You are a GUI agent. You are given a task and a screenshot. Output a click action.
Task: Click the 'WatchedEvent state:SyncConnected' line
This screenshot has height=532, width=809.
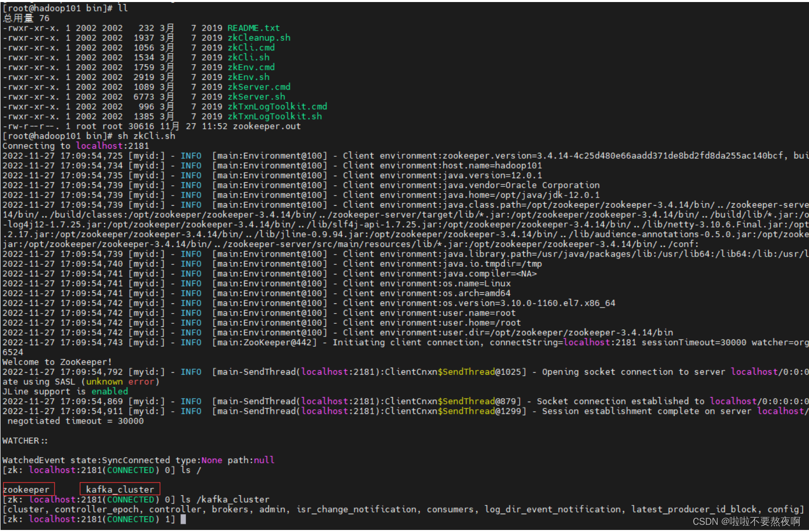pyautogui.click(x=139, y=460)
